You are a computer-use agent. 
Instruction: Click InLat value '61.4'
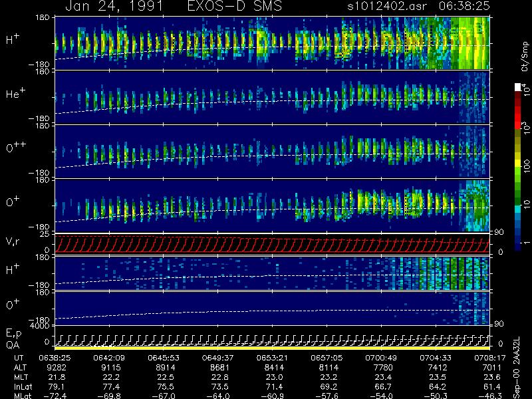pyautogui.click(x=492, y=386)
